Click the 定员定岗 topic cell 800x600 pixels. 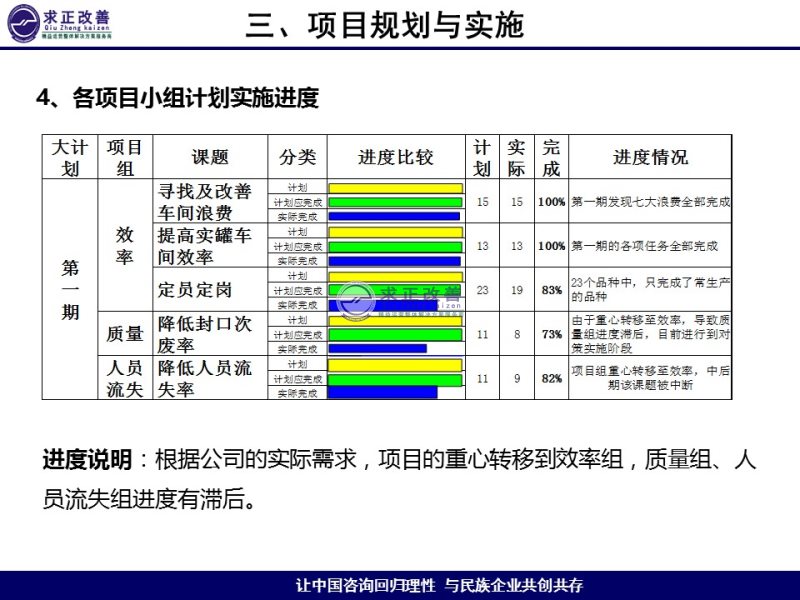point(195,290)
